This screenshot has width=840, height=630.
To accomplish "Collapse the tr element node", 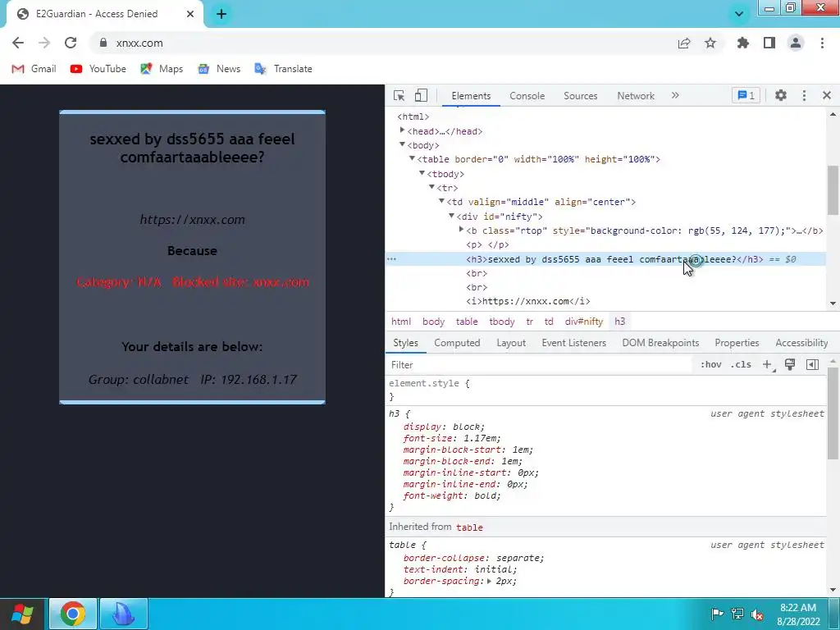I will coord(431,187).
